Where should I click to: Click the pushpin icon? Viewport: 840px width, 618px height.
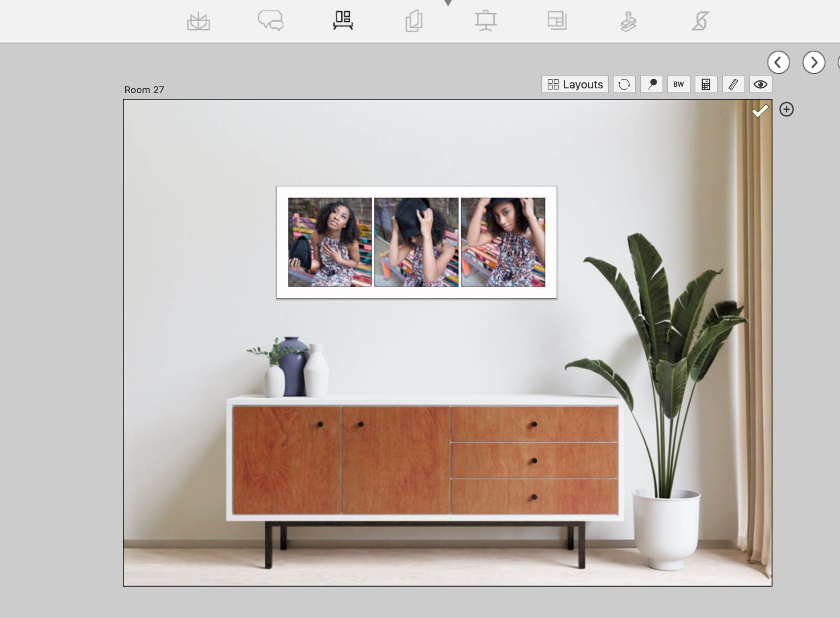point(652,84)
